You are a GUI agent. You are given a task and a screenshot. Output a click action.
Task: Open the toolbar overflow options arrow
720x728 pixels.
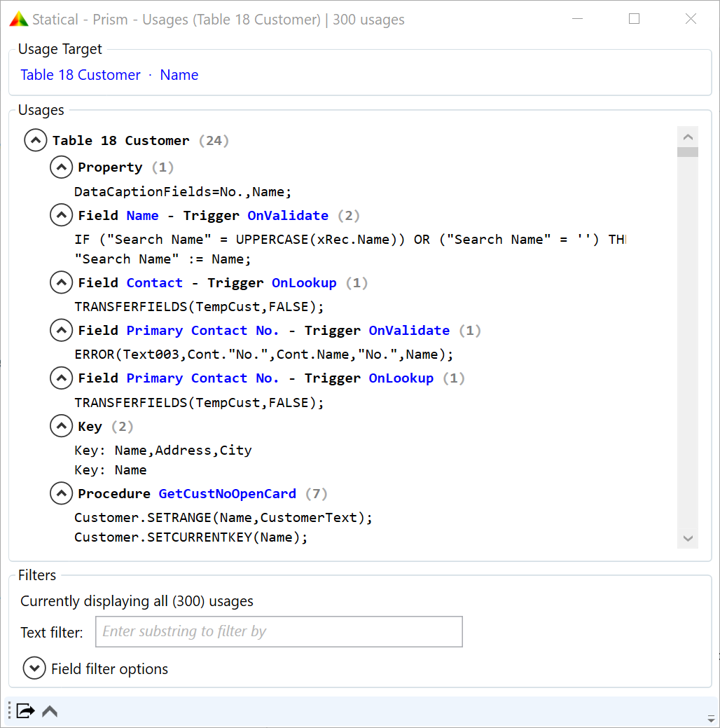(x=711, y=718)
